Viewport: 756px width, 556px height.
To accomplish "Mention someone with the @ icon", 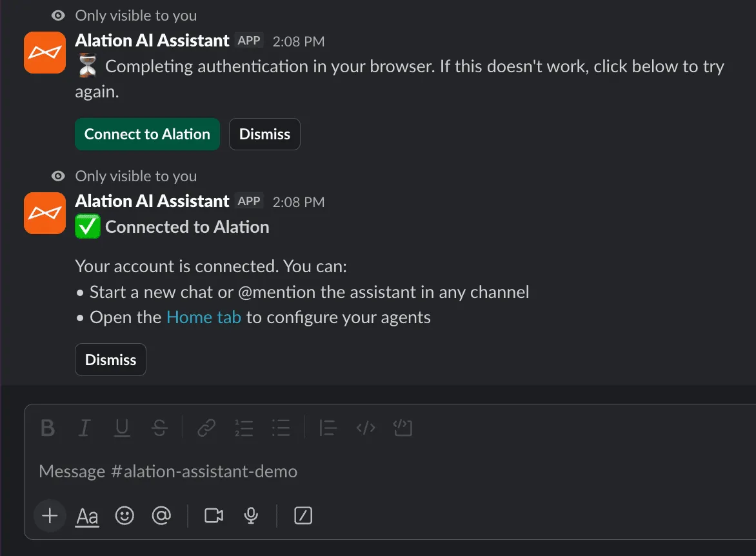I will pyautogui.click(x=161, y=515).
